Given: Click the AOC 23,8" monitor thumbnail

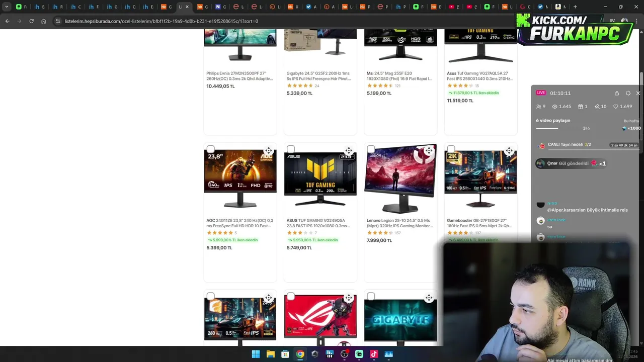Looking at the screenshot, I should pos(240,178).
